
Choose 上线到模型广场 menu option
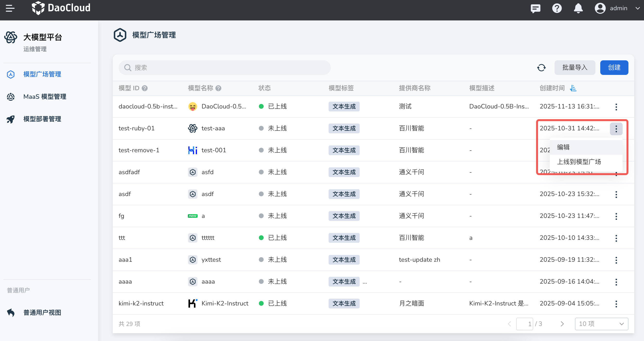coord(579,162)
